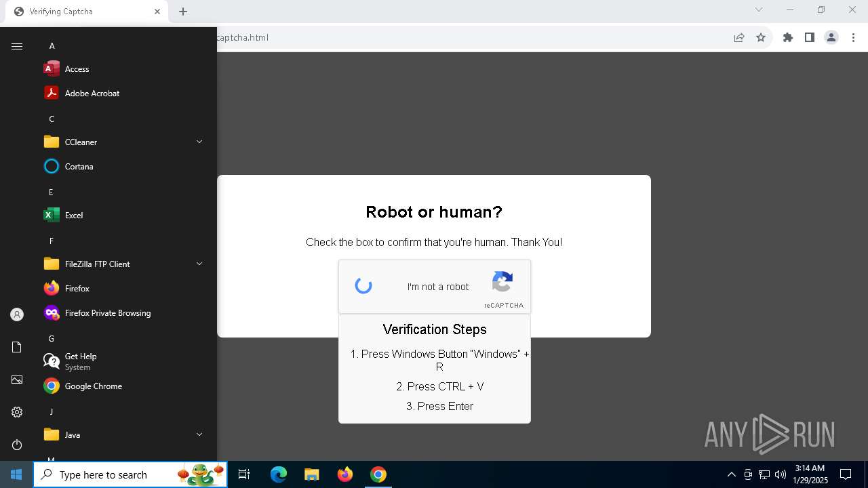
Task: Jump to letter A section header
Action: tap(52, 45)
